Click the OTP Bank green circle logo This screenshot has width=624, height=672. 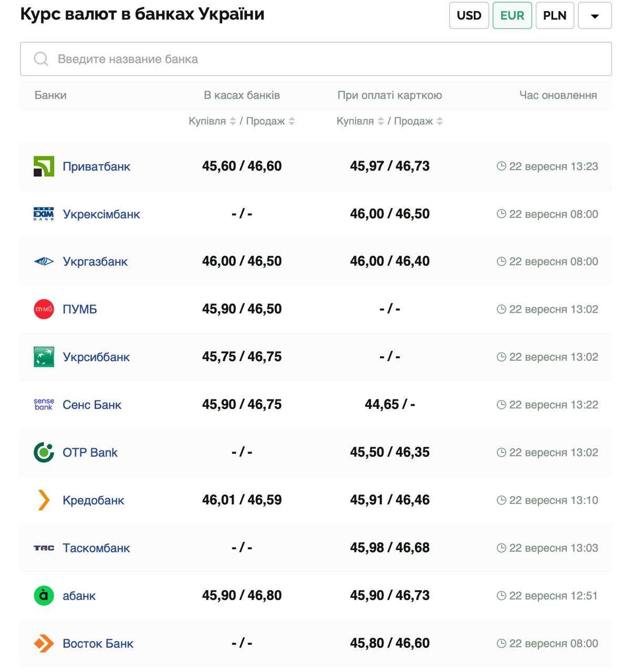pyautogui.click(x=44, y=452)
